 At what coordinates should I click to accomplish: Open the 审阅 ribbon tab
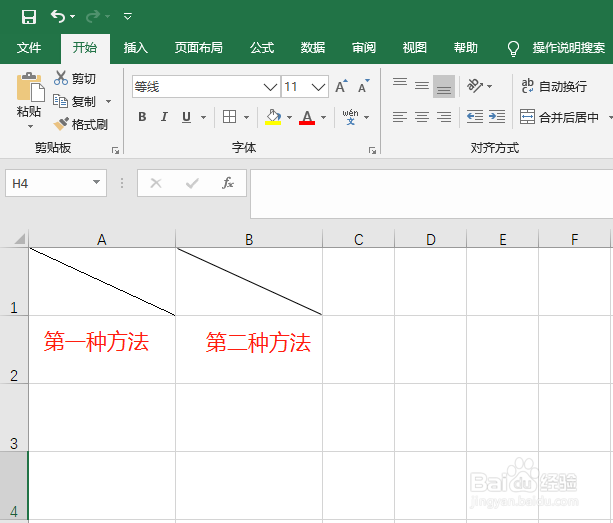(364, 48)
